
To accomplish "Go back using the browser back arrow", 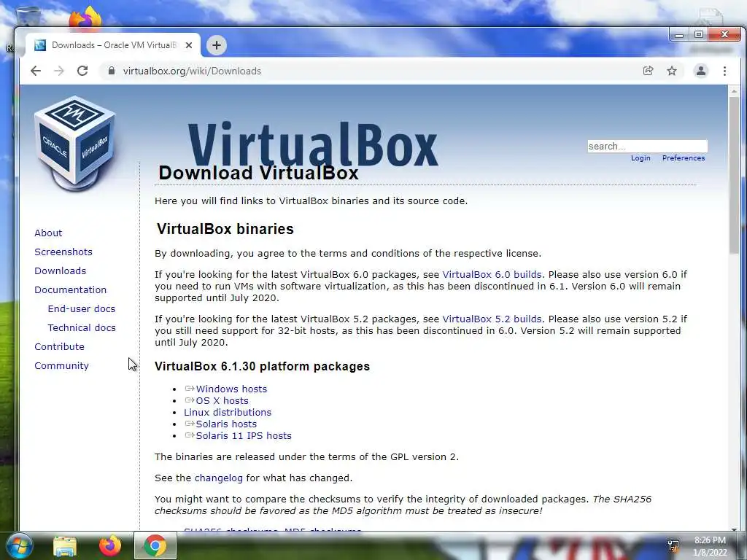I will 36,71.
